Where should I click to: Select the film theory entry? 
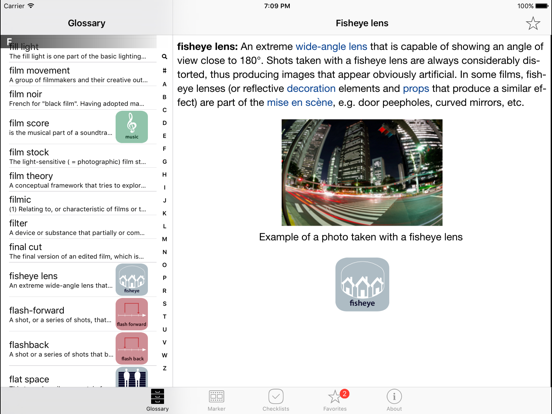pyautogui.click(x=79, y=180)
